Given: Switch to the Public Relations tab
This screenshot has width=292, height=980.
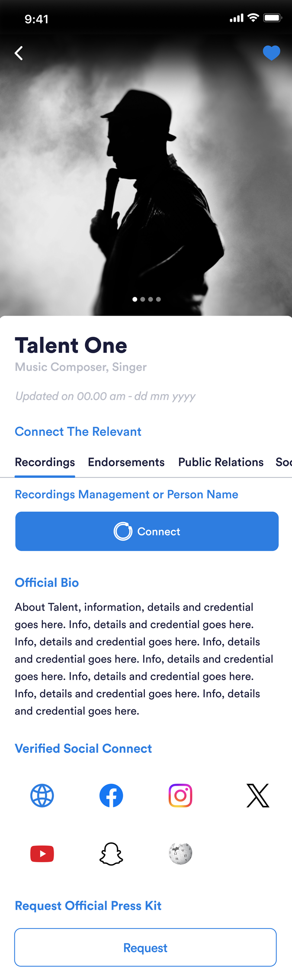Looking at the screenshot, I should [221, 462].
